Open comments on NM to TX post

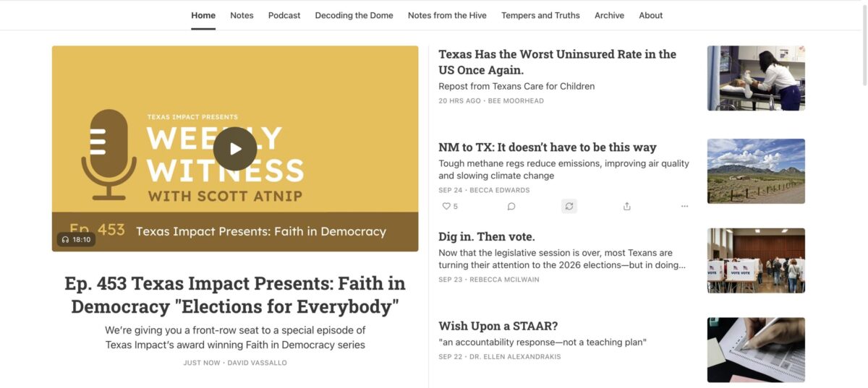click(x=511, y=206)
